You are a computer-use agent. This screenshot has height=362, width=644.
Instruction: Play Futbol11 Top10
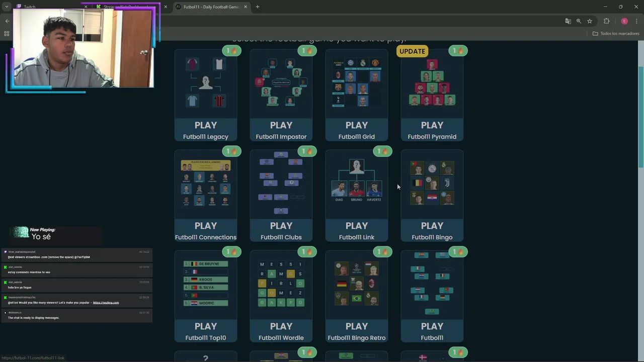(206, 331)
